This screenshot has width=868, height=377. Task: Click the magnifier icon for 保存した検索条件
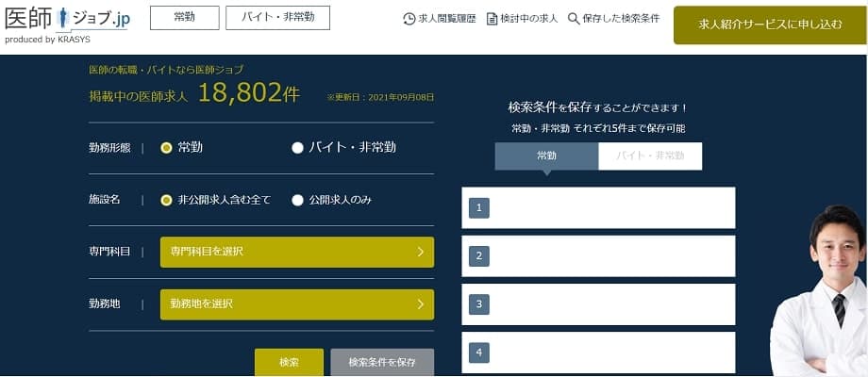[x=574, y=19]
